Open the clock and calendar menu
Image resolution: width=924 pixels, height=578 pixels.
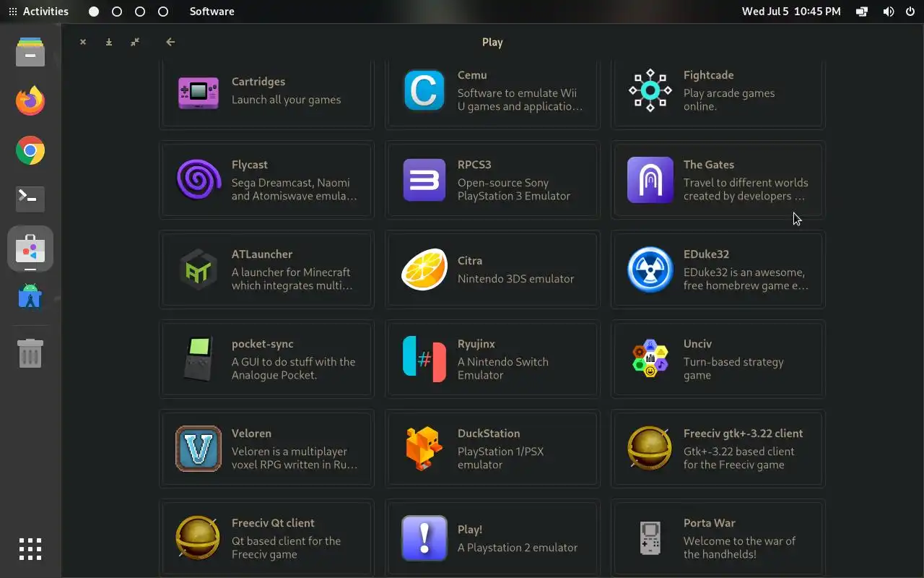[x=791, y=12]
